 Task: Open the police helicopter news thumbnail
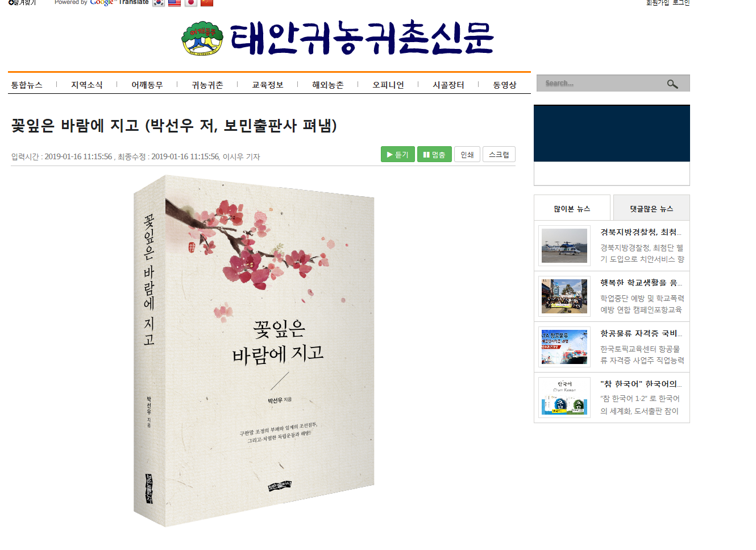pos(564,246)
